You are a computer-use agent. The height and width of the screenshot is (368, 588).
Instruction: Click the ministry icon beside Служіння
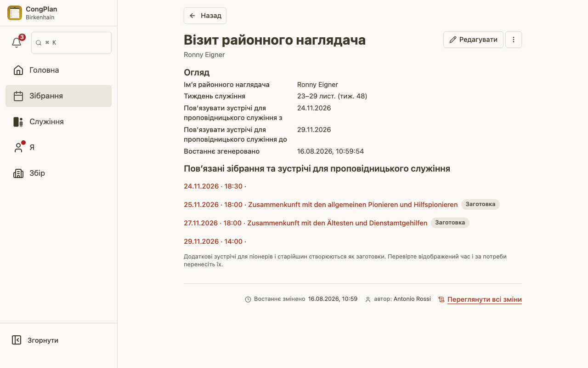tap(18, 122)
